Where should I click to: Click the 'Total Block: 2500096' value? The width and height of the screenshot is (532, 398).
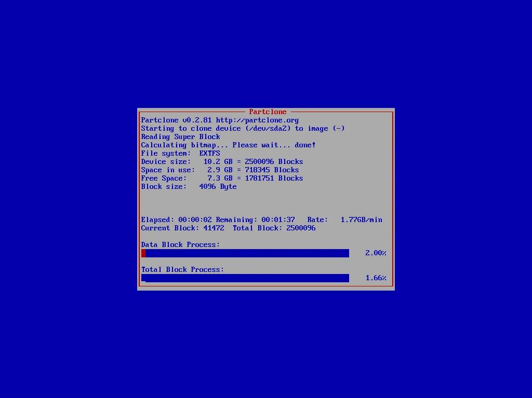[274, 228]
